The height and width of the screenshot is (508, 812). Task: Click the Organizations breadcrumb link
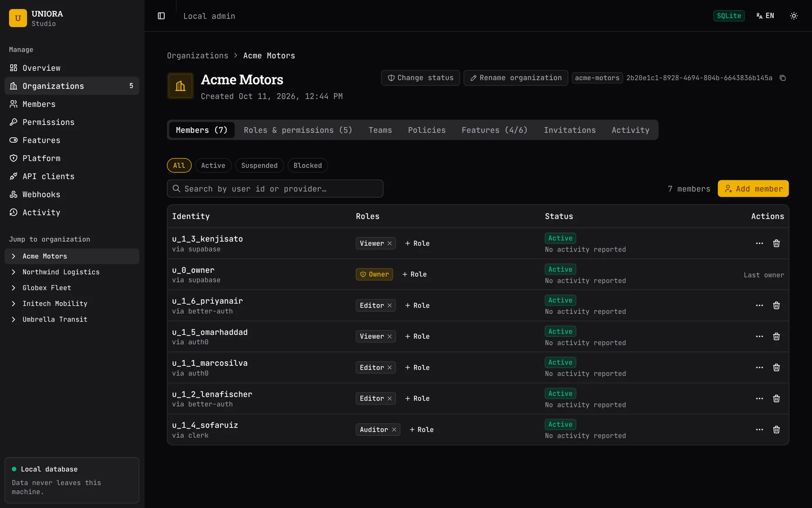pyautogui.click(x=198, y=56)
